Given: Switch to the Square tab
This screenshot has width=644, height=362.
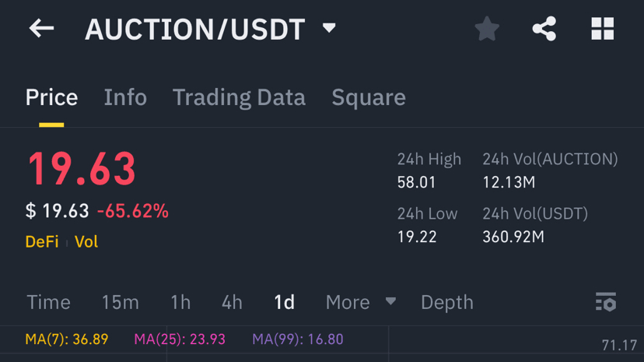Looking at the screenshot, I should (x=369, y=97).
